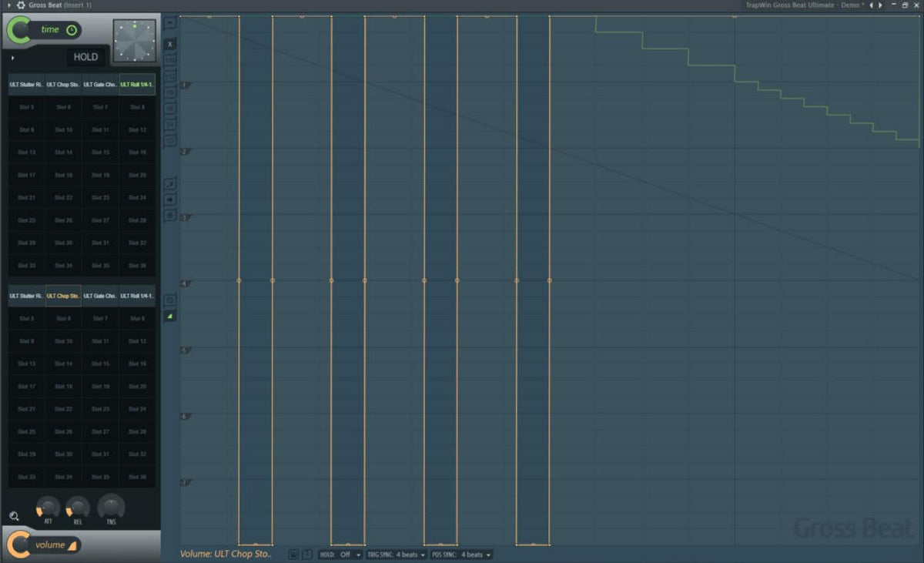Expand the small arrow left of HOLD
924x563 pixels.
(x=12, y=57)
